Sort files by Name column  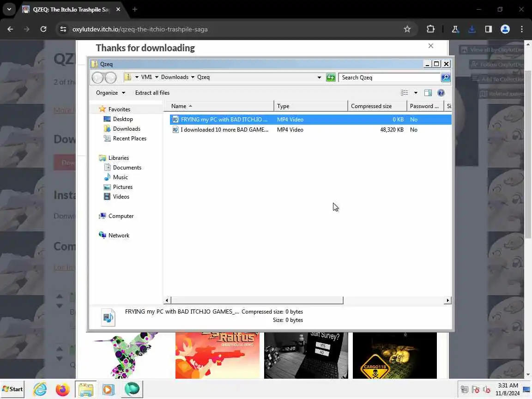click(x=219, y=106)
